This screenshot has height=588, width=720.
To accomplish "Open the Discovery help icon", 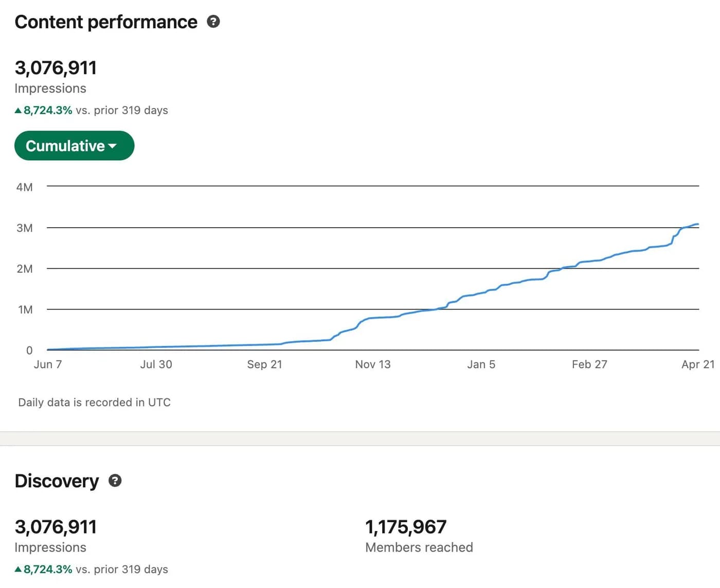I will tap(115, 481).
